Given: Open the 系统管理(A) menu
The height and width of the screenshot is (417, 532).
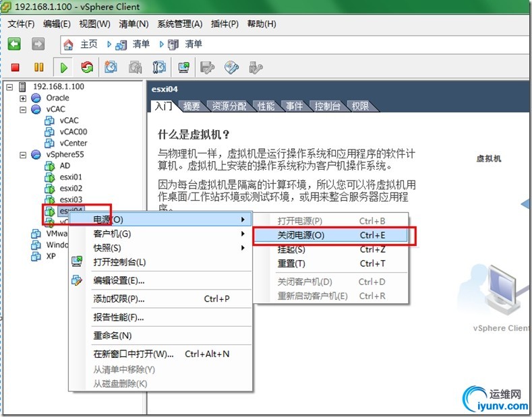Looking at the screenshot, I should tap(180, 24).
